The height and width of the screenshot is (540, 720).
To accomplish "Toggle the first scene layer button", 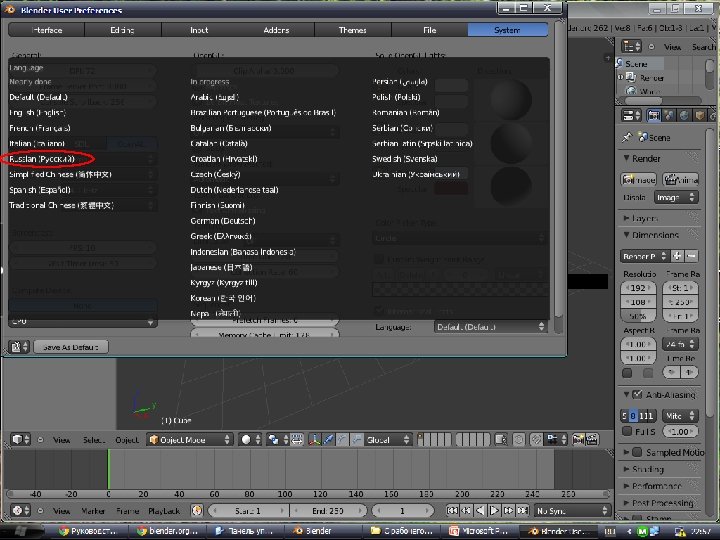I will [421, 437].
